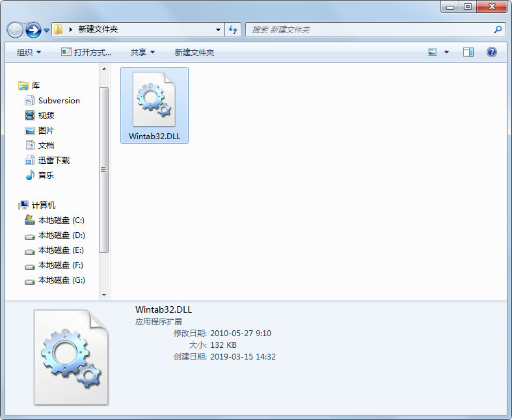This screenshot has width=512, height=420.
Task: Open the recent pages dropdown arrow
Action: point(46,31)
